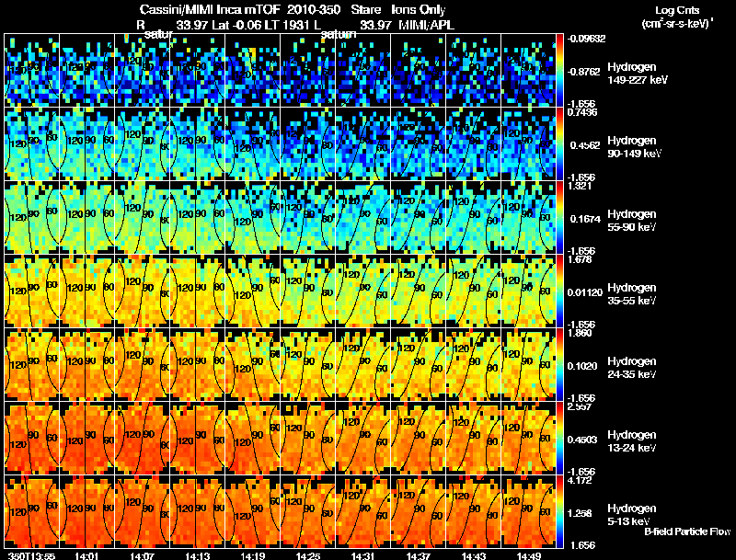
Task: Click the colorbar beside Hydrogen 13-24 keV
Action: click(559, 438)
